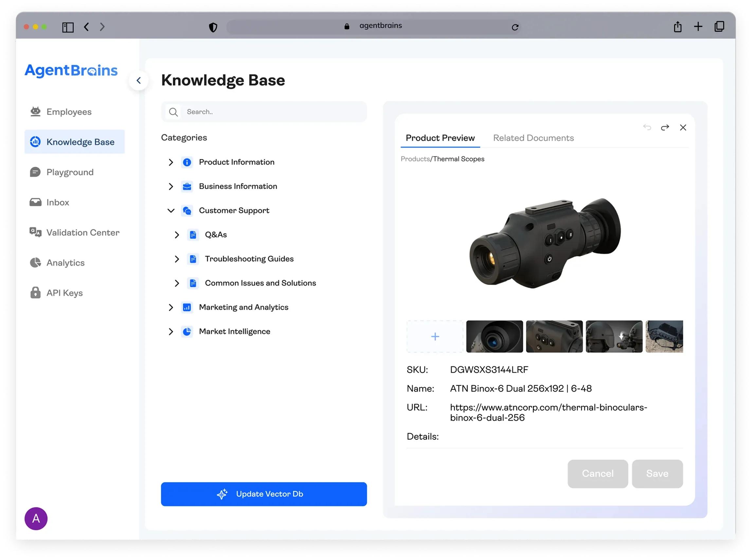Image resolution: width=752 pixels, height=560 pixels.
Task: Click the undo arrow in product panel
Action: click(x=647, y=128)
